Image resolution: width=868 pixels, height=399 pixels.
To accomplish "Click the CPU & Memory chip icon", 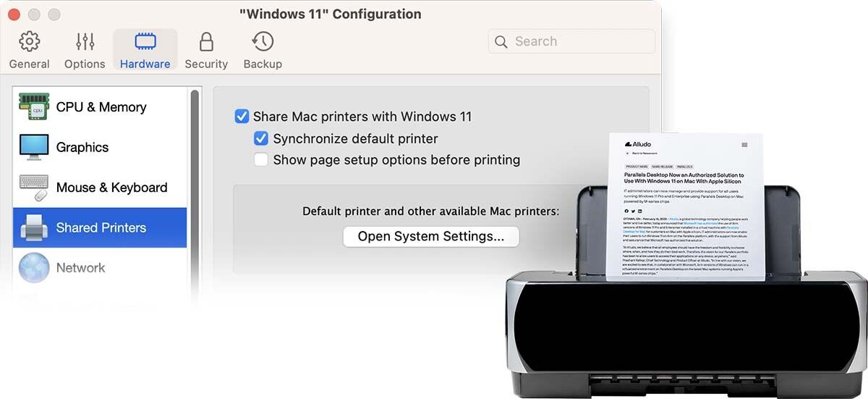I will pyautogui.click(x=34, y=106).
